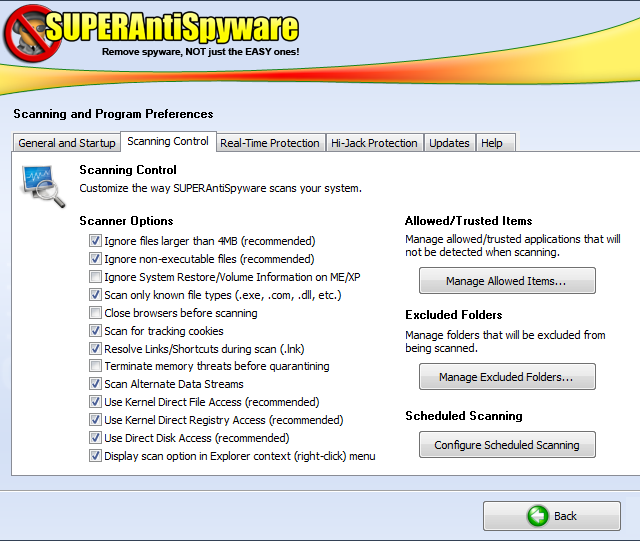This screenshot has height=541, width=640.
Task: Disable Scan for tracking cookies
Action: coord(95,331)
